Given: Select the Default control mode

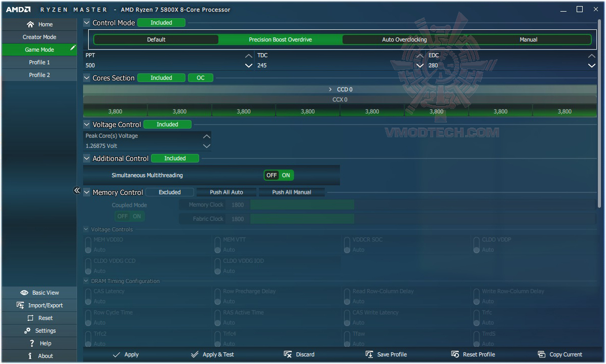Looking at the screenshot, I should [x=156, y=39].
